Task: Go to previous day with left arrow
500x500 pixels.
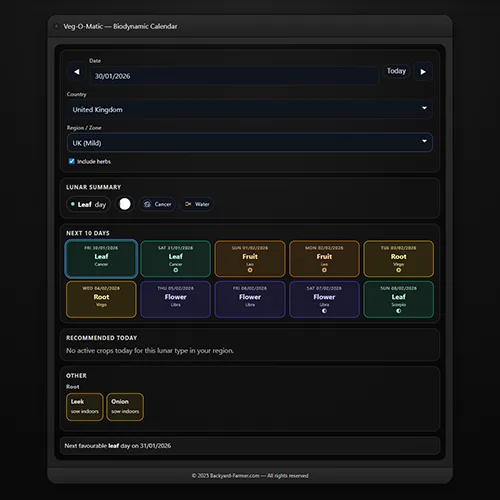Action: (77, 72)
